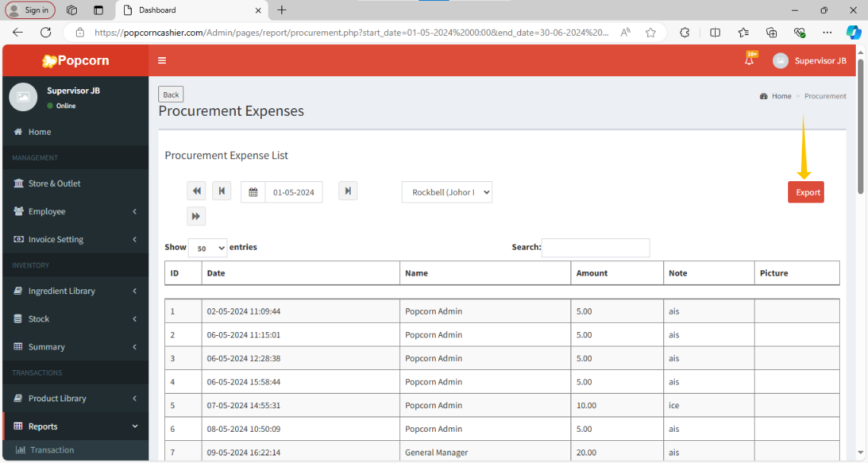The image size is (868, 463).
Task: Expand the Ingredient Library menu
Action: pyautogui.click(x=75, y=291)
